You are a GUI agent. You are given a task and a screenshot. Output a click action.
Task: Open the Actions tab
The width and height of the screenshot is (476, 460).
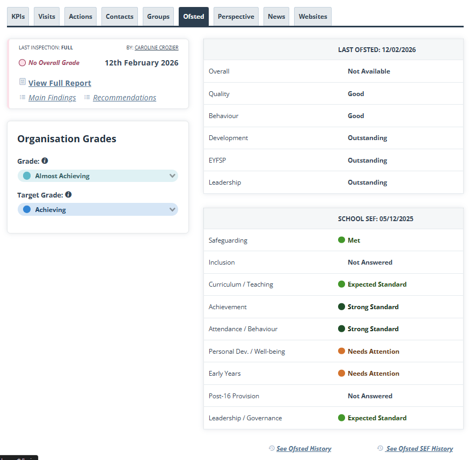pyautogui.click(x=80, y=17)
